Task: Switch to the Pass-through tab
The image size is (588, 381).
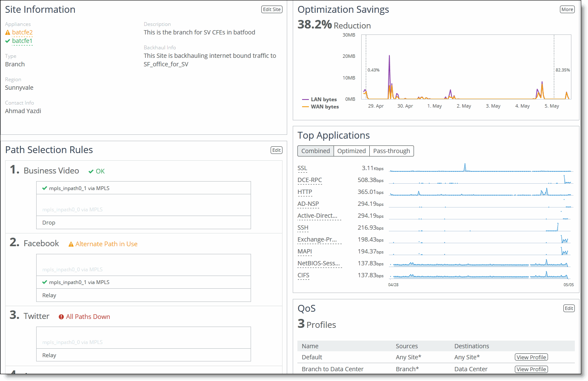Action: click(x=391, y=151)
